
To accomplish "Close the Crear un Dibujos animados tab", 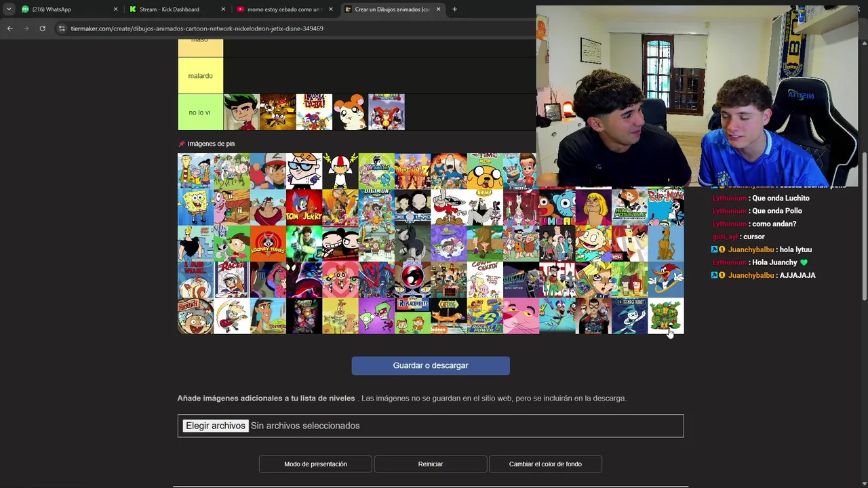I will pos(438,9).
